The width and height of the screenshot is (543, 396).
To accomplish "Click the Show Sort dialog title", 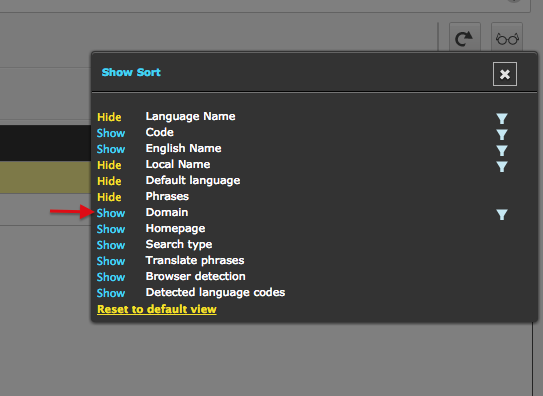I will (131, 72).
